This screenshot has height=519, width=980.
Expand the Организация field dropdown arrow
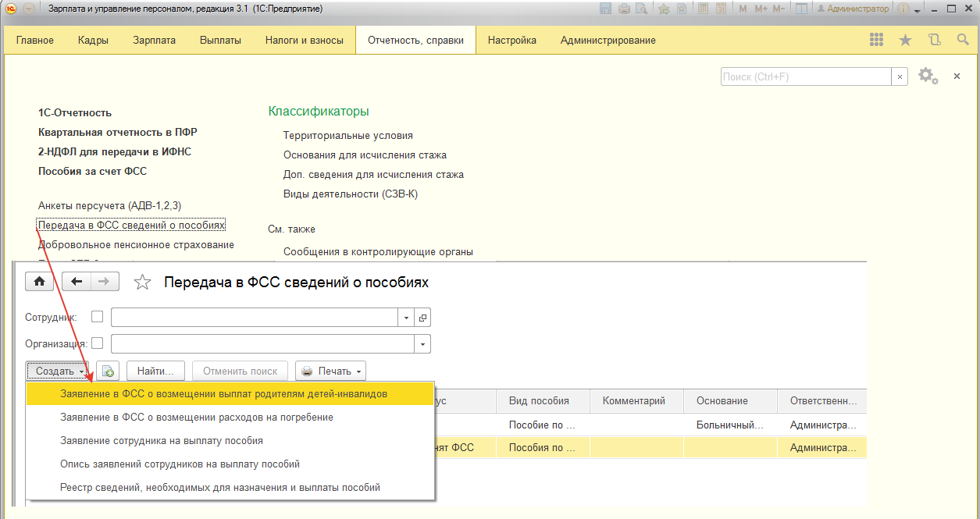click(x=422, y=344)
